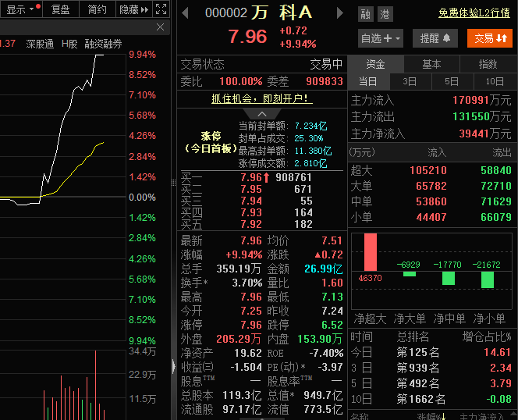Switch to the 基本 tab
Screen dimensions: 518x420
tap(431, 65)
